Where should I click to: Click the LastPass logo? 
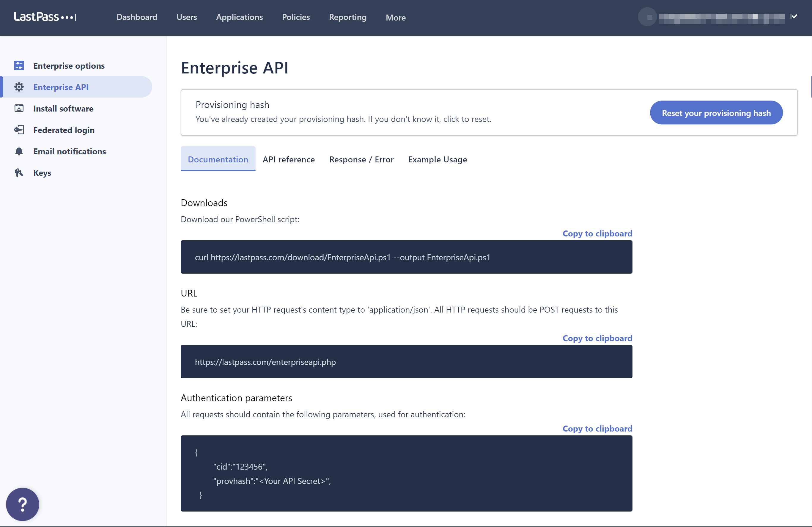point(45,17)
